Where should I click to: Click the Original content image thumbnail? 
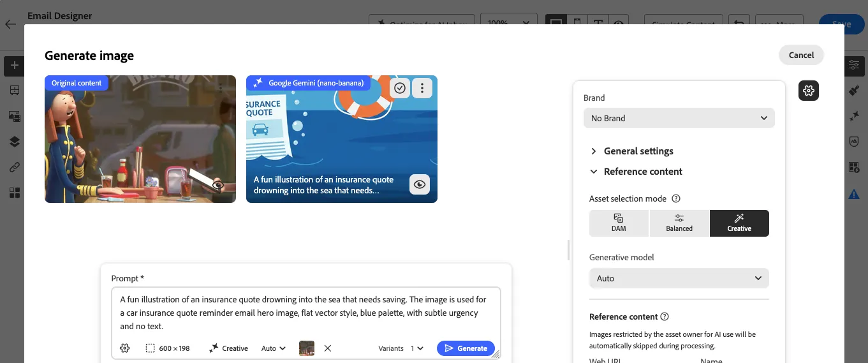(140, 139)
